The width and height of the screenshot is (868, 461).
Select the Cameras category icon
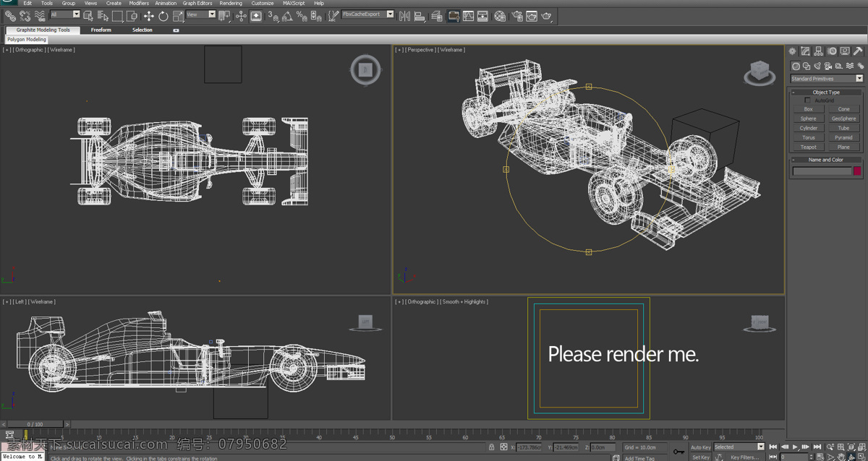pyautogui.click(x=829, y=66)
